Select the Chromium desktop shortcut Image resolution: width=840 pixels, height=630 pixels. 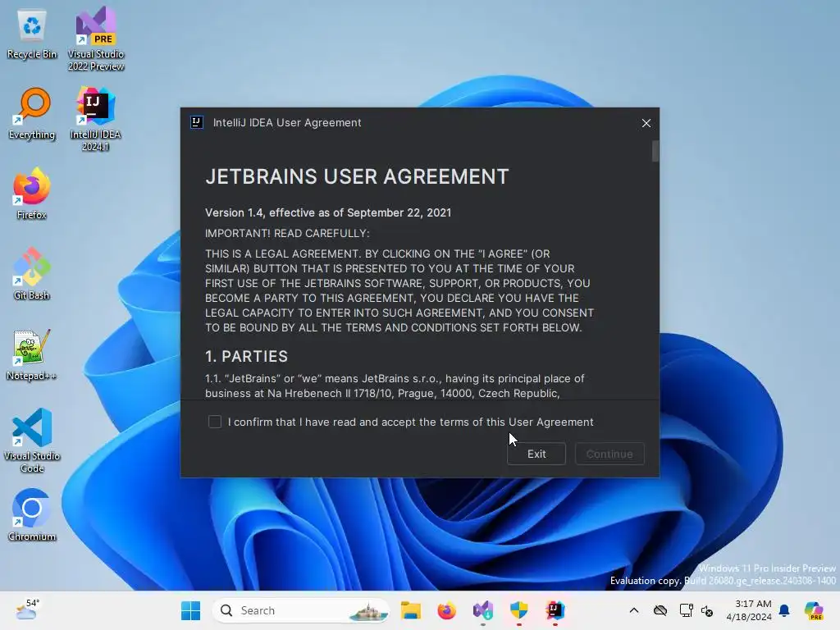click(32, 515)
